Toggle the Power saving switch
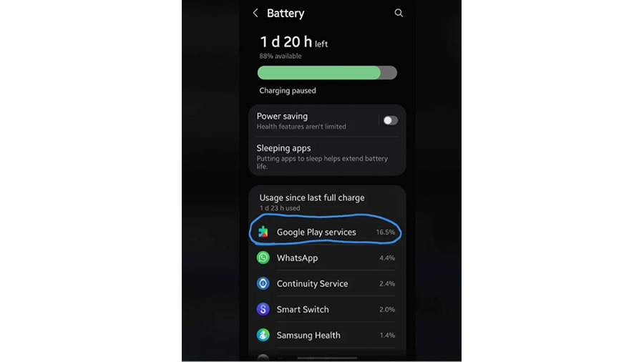 point(390,120)
